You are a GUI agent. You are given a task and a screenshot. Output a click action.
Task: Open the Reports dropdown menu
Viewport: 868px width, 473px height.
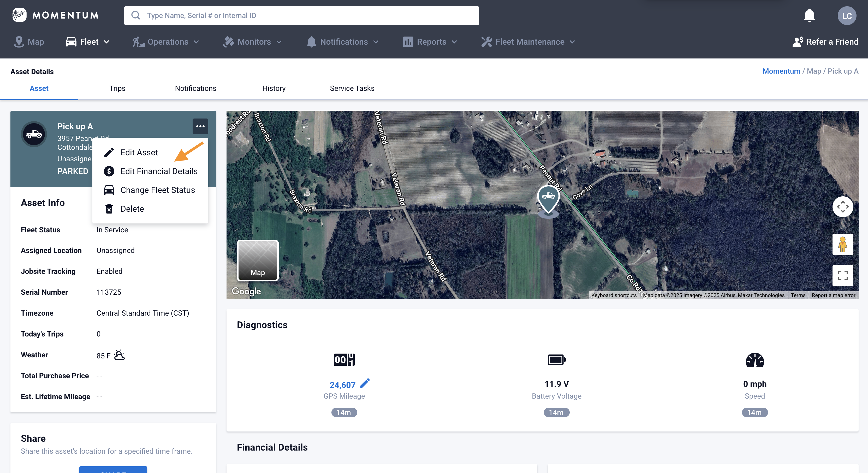point(431,42)
